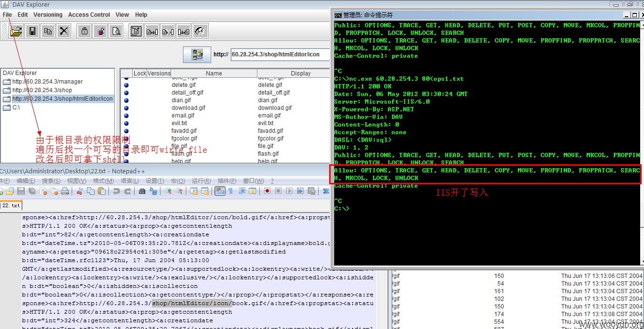Click the Versions column header
The height and width of the screenshot is (329, 644).
tap(159, 74)
